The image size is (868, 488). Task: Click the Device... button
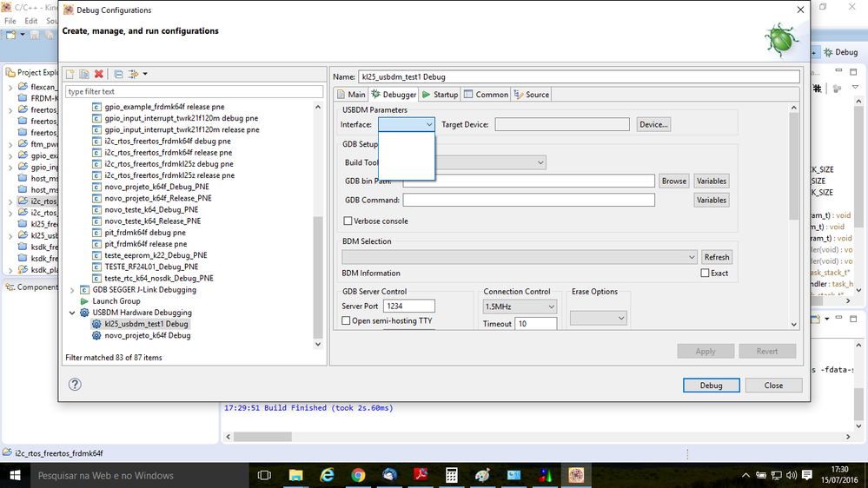click(x=653, y=124)
